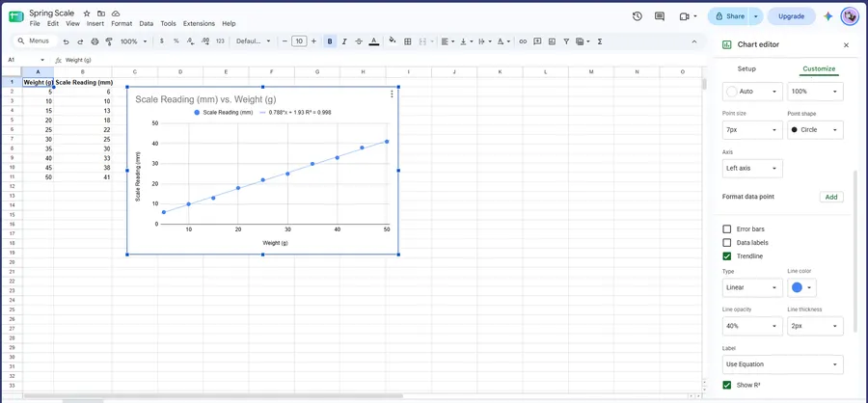Click the undo arrow in toolbar
The image size is (868, 403).
coord(66,41)
